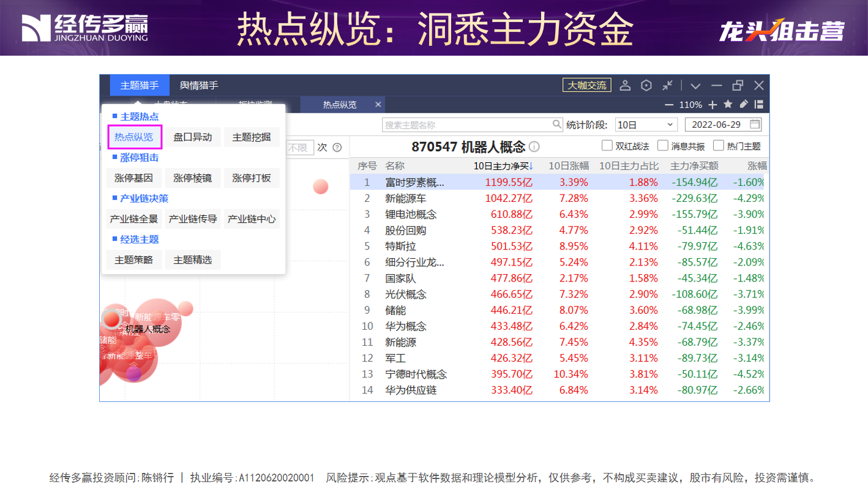Viewport: 868px width, 487px height.
Task: Sort by the 10日主力占比 column header
Action: coord(629,166)
